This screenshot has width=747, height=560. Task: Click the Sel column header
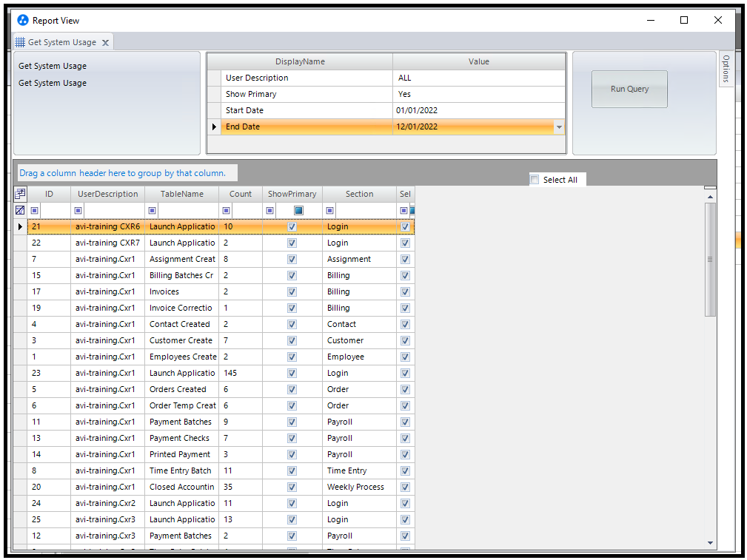click(x=405, y=194)
